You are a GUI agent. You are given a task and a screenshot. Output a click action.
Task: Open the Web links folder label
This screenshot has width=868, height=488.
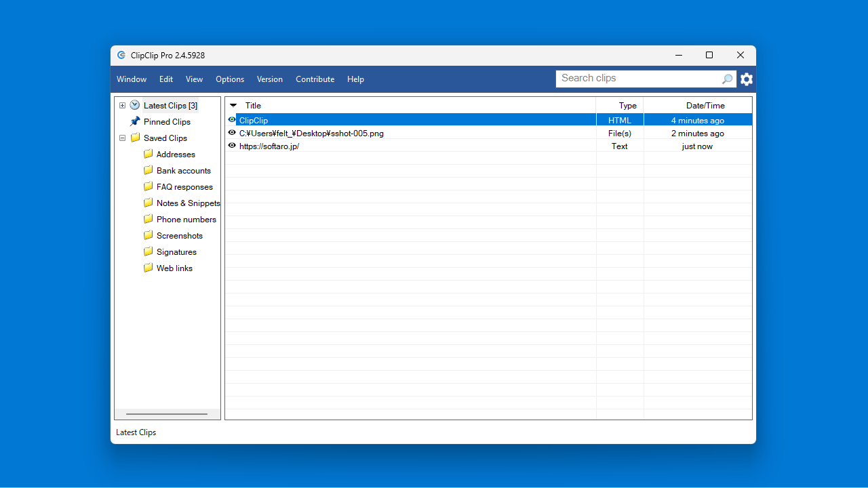coord(174,268)
